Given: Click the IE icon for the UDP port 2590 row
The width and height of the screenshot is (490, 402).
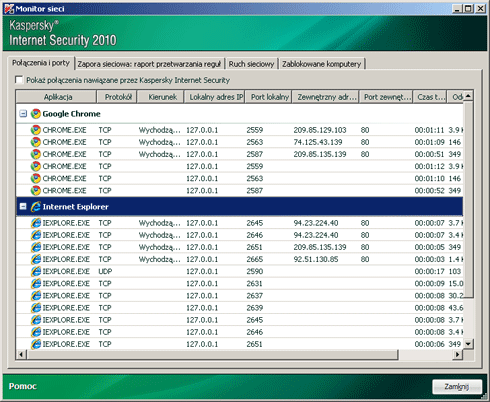Looking at the screenshot, I should click(x=36, y=271).
